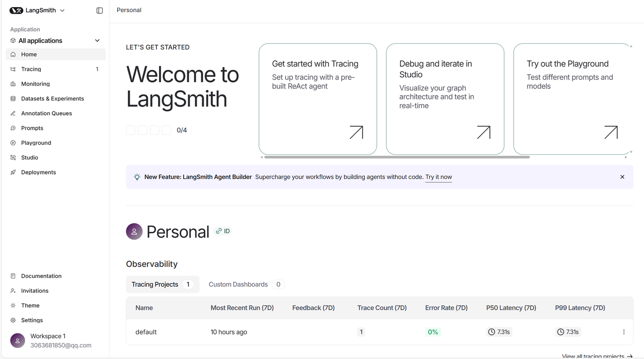Viewport: 644px width, 359px height.
Task: Click the Try it now link
Action: 439,177
